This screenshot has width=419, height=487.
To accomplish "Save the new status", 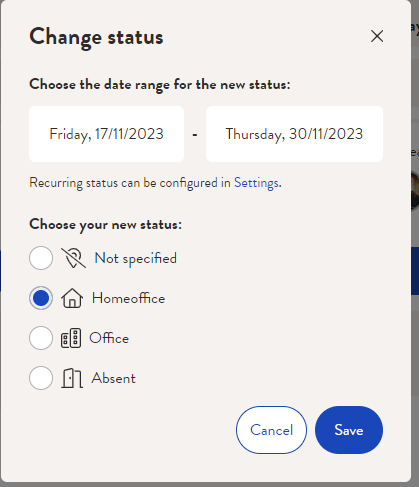I will tap(349, 430).
